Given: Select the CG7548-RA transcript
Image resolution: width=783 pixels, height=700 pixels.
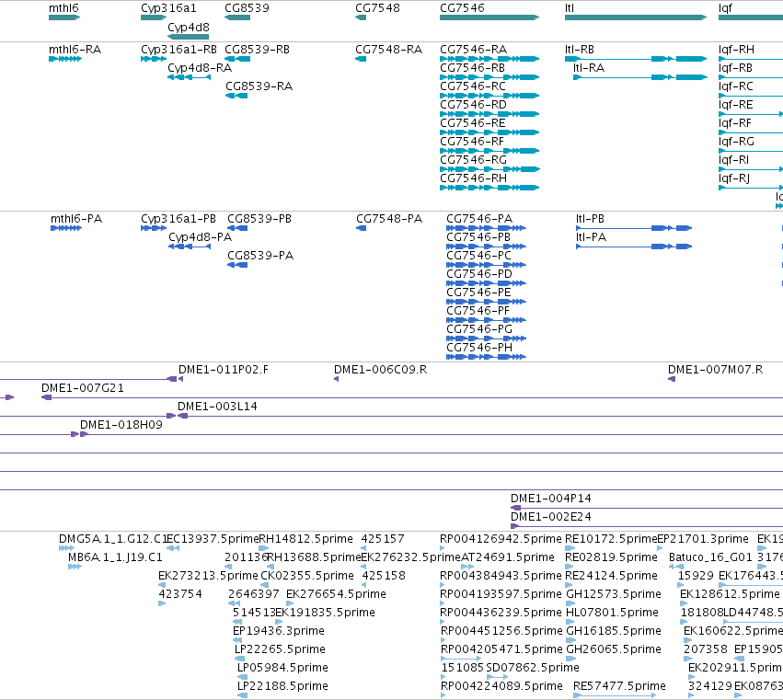Looking at the screenshot, I should (x=361, y=59).
